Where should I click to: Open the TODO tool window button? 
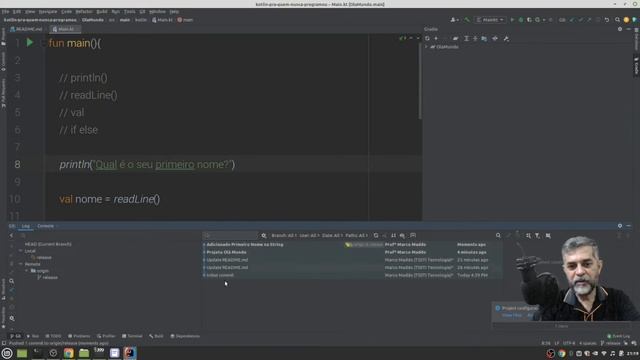(x=53, y=336)
